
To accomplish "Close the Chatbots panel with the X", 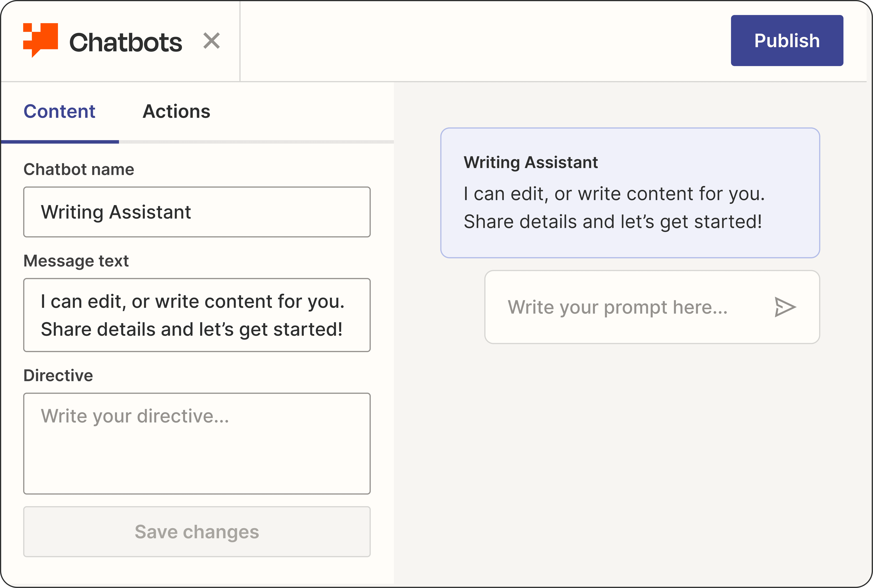I will click(x=212, y=41).
